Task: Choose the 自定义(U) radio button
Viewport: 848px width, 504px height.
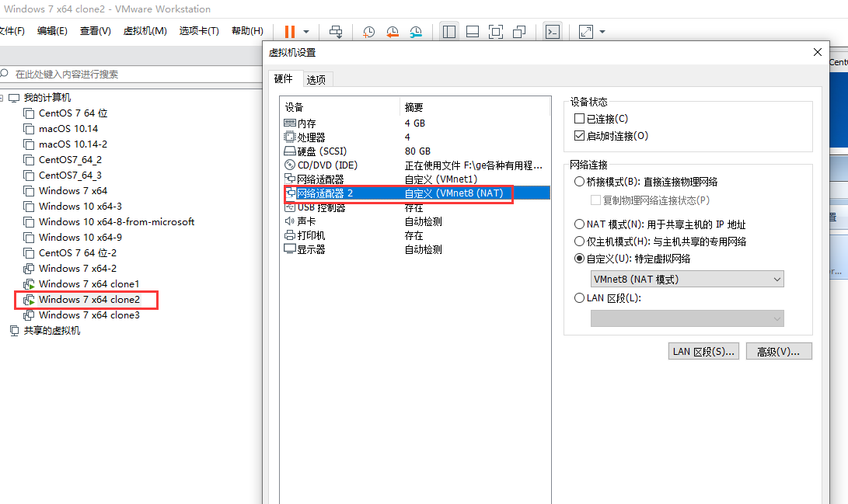Action: [579, 258]
